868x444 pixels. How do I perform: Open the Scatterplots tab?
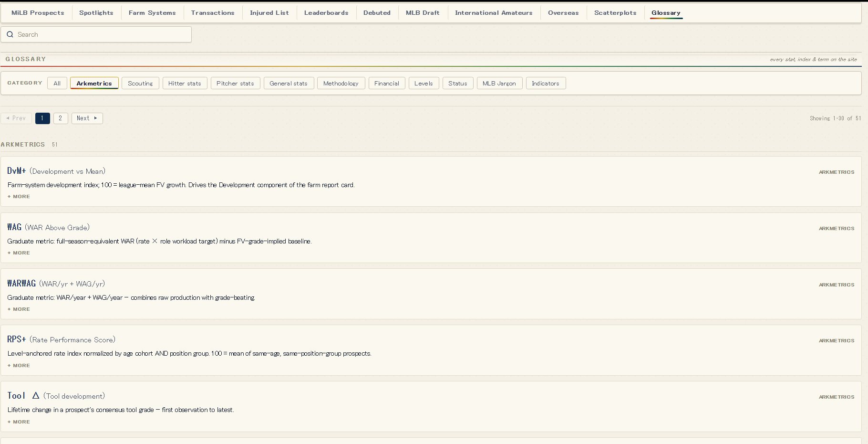tap(615, 13)
